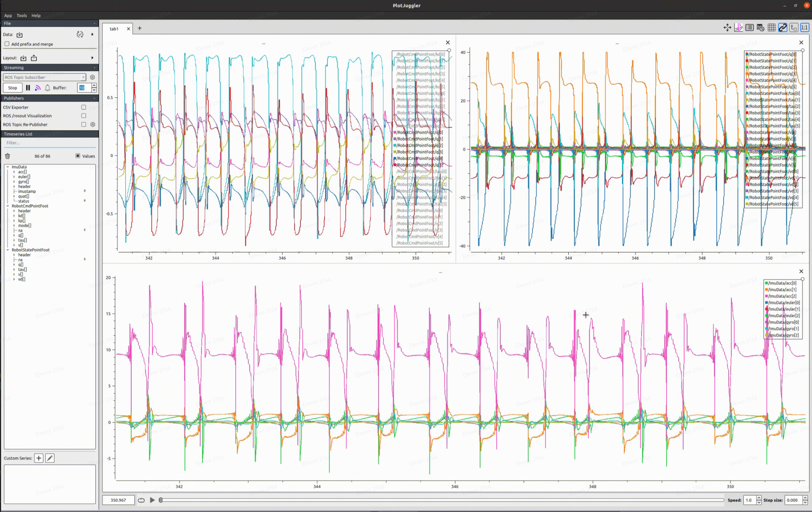812x512 pixels.
Task: Click the legend list icon in toolbar
Action: point(750,28)
